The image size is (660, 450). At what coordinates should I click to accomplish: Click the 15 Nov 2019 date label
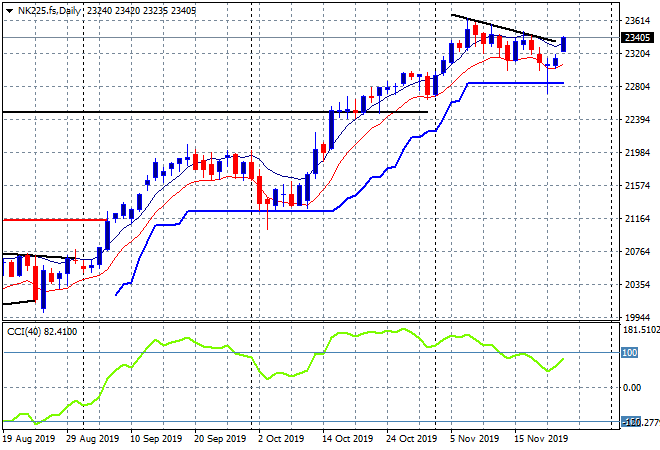[541, 439]
